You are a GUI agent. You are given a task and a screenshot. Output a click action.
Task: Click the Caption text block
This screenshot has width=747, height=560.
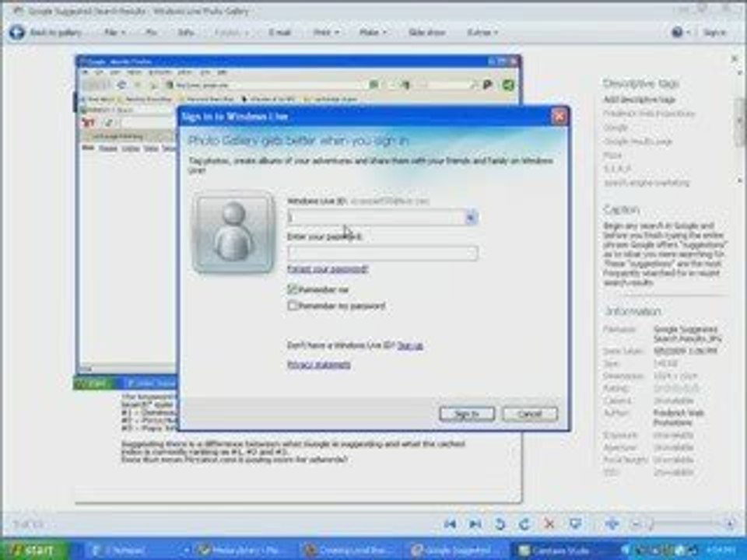tap(665, 254)
